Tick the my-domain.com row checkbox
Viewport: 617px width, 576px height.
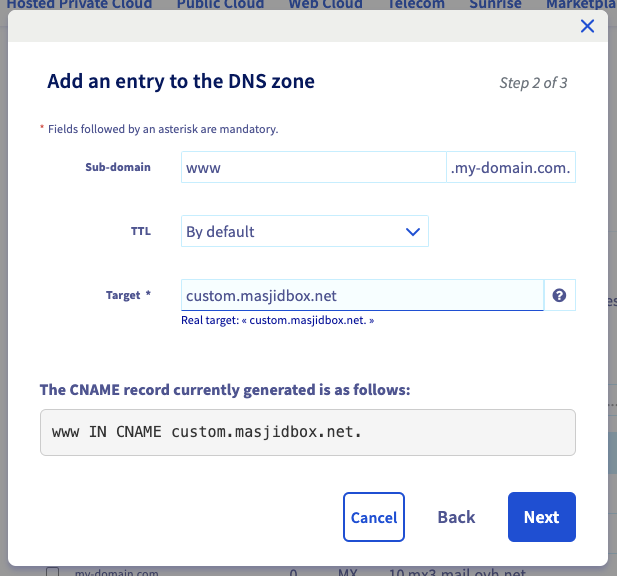coord(53,573)
